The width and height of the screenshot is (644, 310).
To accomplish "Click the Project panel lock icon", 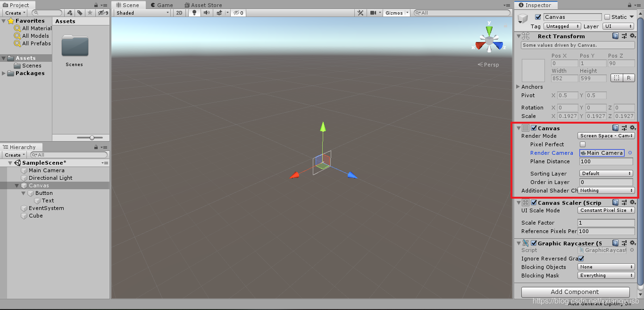I will click(97, 5).
